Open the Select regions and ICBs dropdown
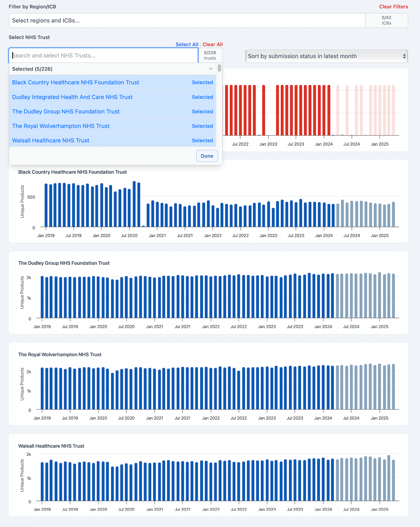The width and height of the screenshot is (420, 527). tap(187, 21)
